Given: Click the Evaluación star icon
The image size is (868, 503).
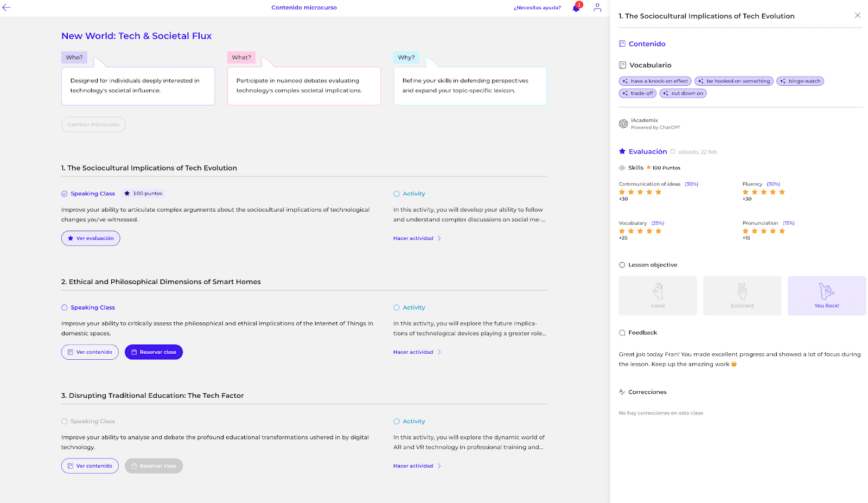Looking at the screenshot, I should [622, 151].
